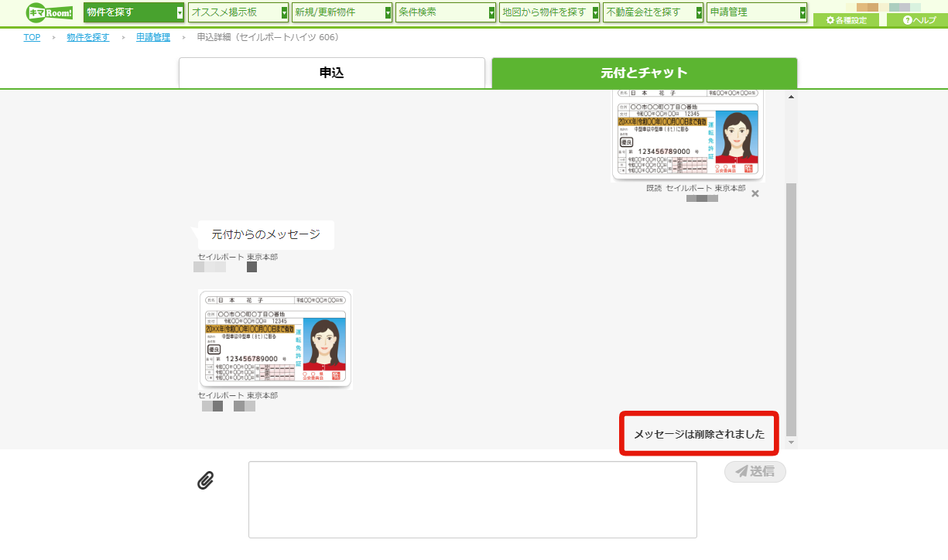Delete message with the x icon
The image size is (948, 560).
coord(755,193)
